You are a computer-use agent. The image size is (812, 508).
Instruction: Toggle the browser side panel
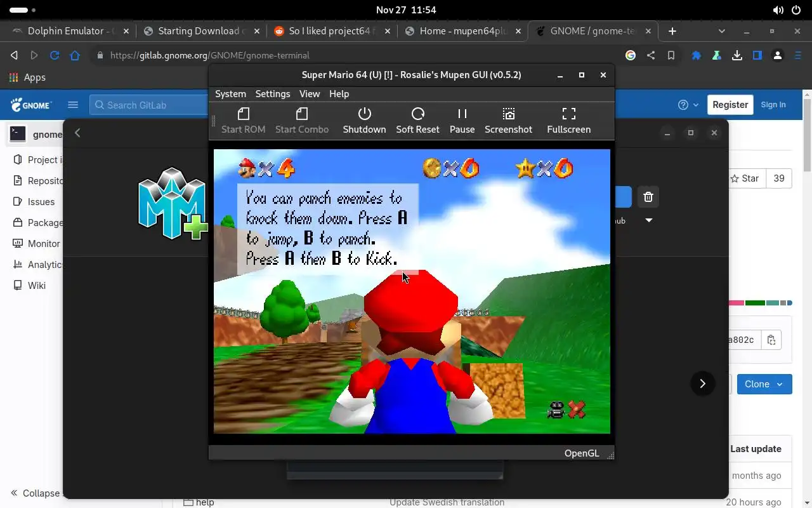coord(757,55)
